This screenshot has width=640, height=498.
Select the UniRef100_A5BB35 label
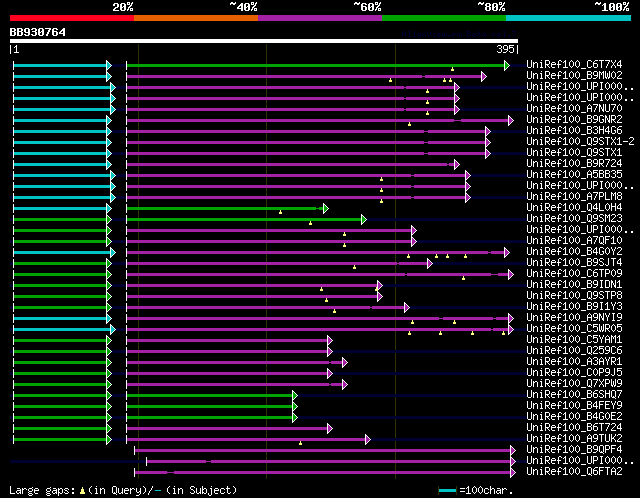(x=574, y=174)
